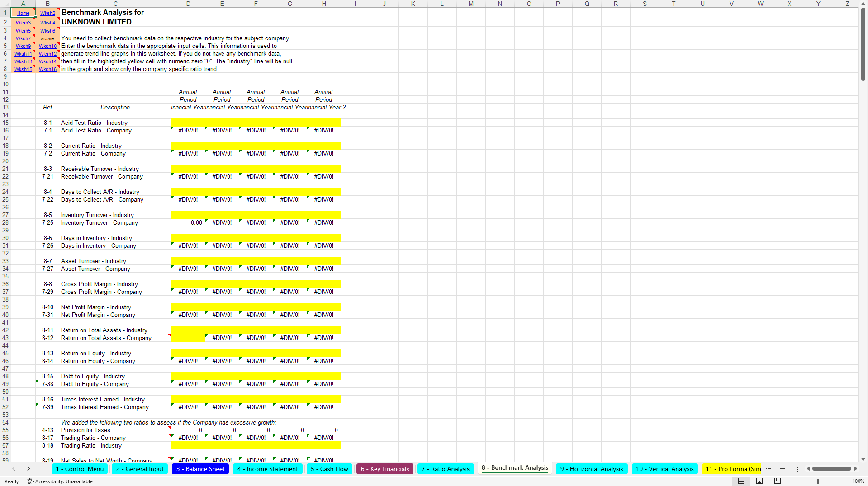The height and width of the screenshot is (486, 868).
Task: Open 6 - Key Financials sheet
Action: (385, 469)
